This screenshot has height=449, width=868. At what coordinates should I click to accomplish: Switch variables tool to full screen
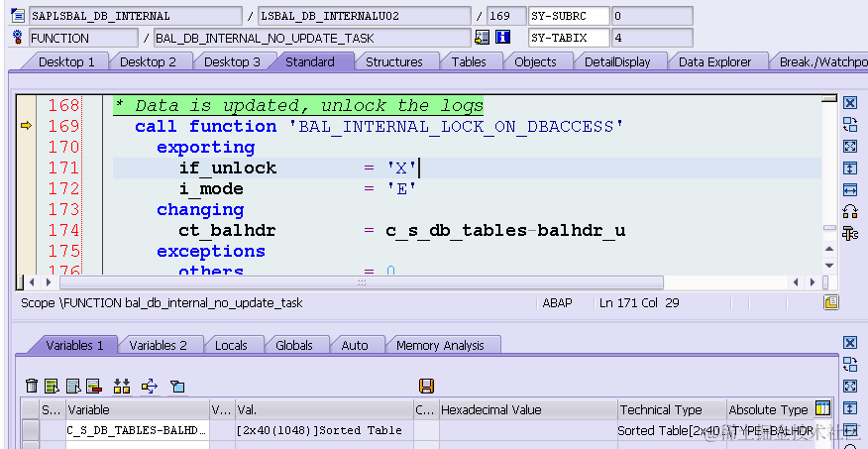pos(850,386)
